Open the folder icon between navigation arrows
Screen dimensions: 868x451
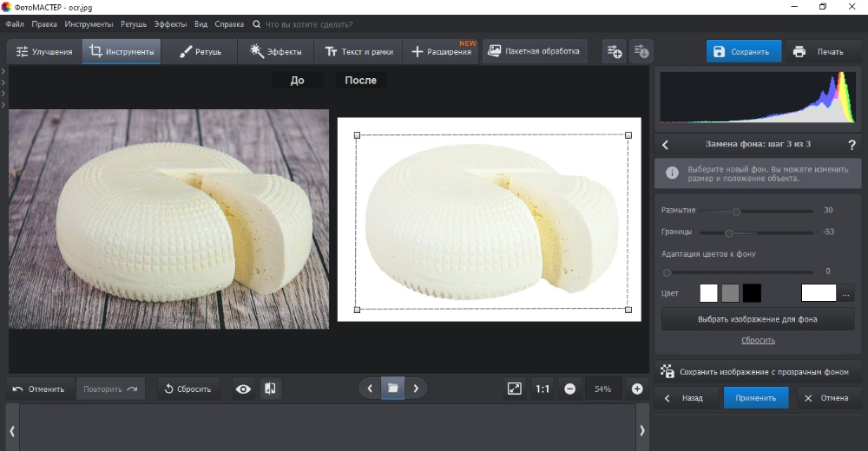tap(392, 389)
